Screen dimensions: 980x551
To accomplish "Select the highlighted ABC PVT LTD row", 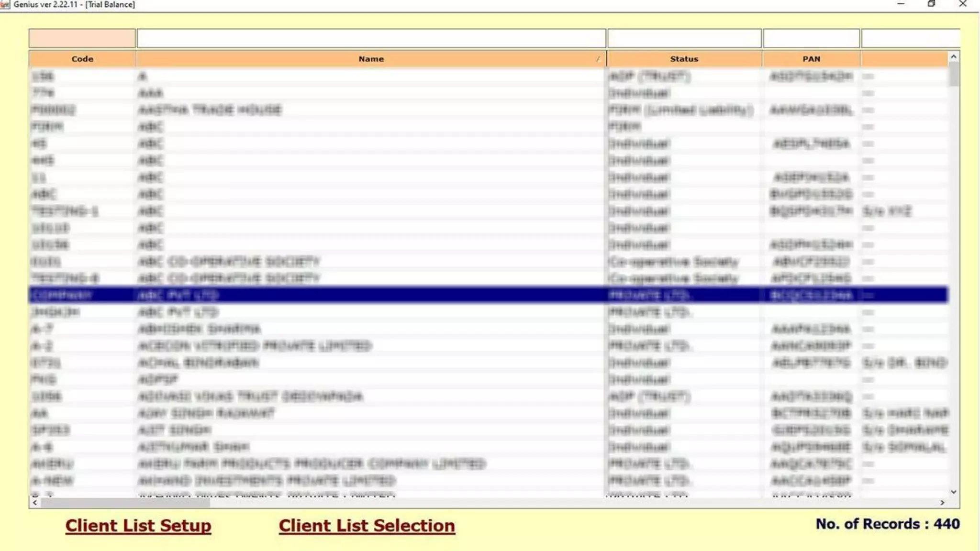I will point(335,295).
